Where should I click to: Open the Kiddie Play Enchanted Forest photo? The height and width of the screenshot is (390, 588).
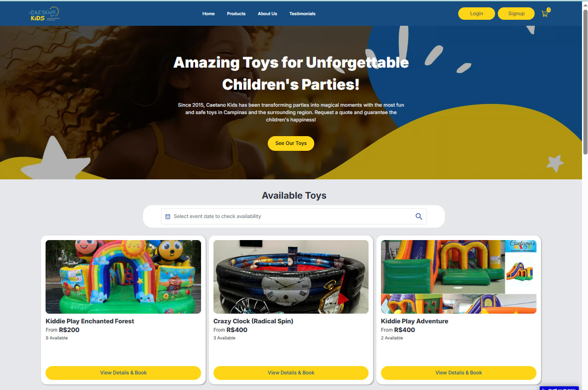coord(123,277)
